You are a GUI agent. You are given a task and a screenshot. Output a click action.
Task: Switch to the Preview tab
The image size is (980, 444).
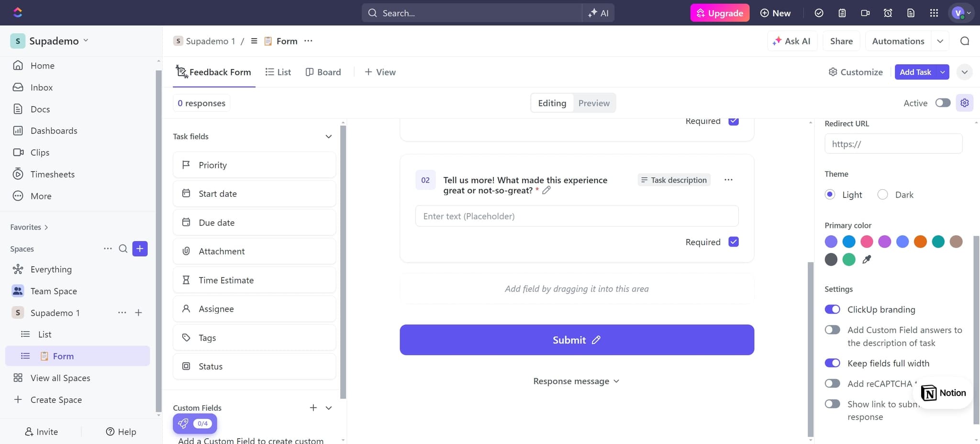[594, 102]
